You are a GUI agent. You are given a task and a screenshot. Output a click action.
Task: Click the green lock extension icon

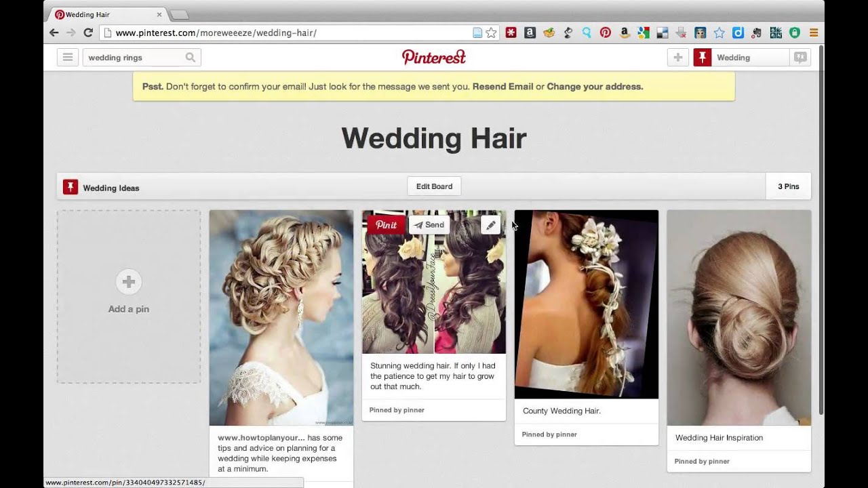(x=795, y=33)
